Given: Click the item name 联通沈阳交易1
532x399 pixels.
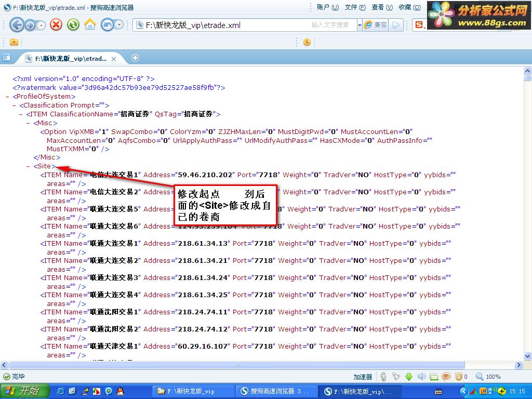Looking at the screenshot, I should [x=114, y=312].
